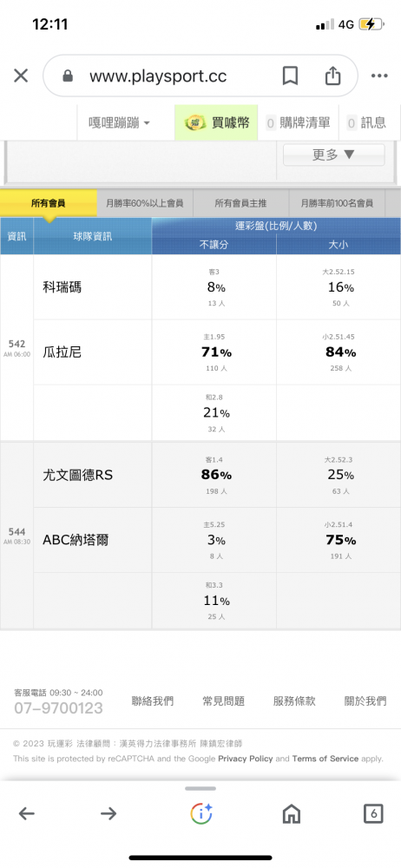Go back with the left arrow icon
The height and width of the screenshot is (868, 401).
[x=27, y=813]
